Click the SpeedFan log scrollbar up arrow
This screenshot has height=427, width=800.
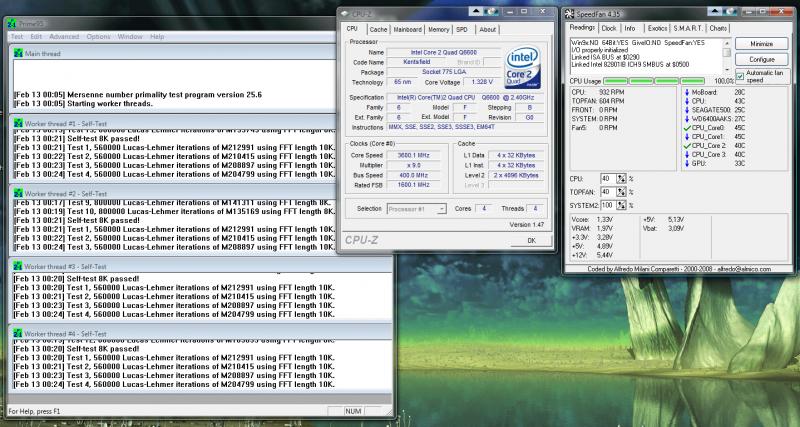pos(727,43)
